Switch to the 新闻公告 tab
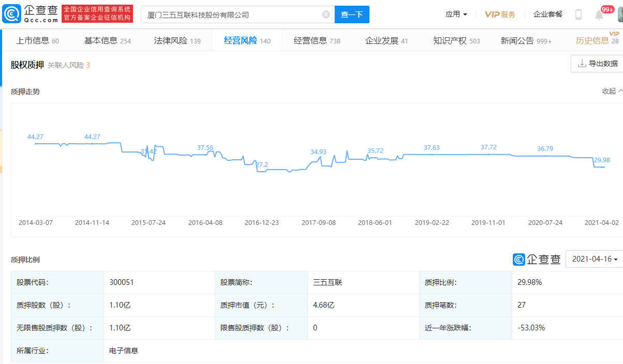The height and width of the screenshot is (364, 623). [x=526, y=40]
